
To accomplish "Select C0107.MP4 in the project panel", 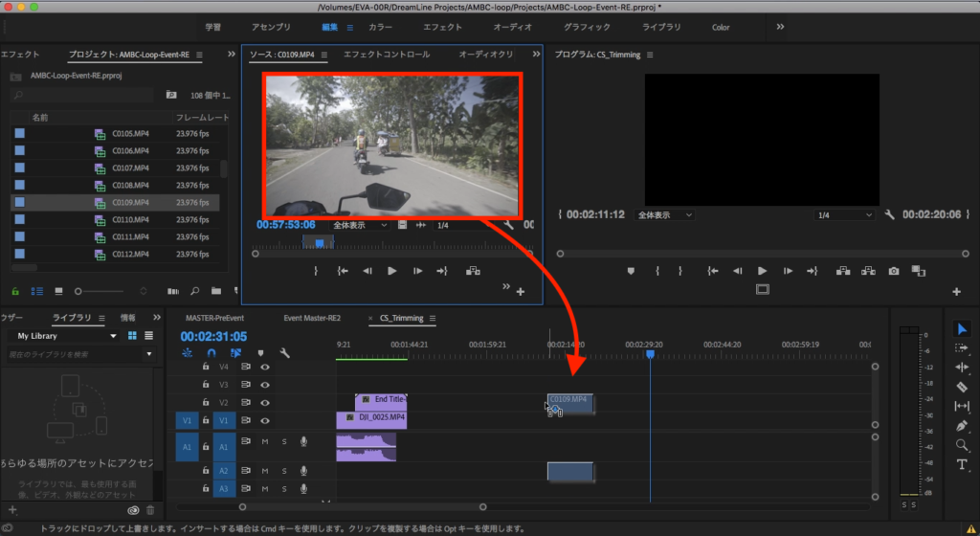I will (130, 168).
